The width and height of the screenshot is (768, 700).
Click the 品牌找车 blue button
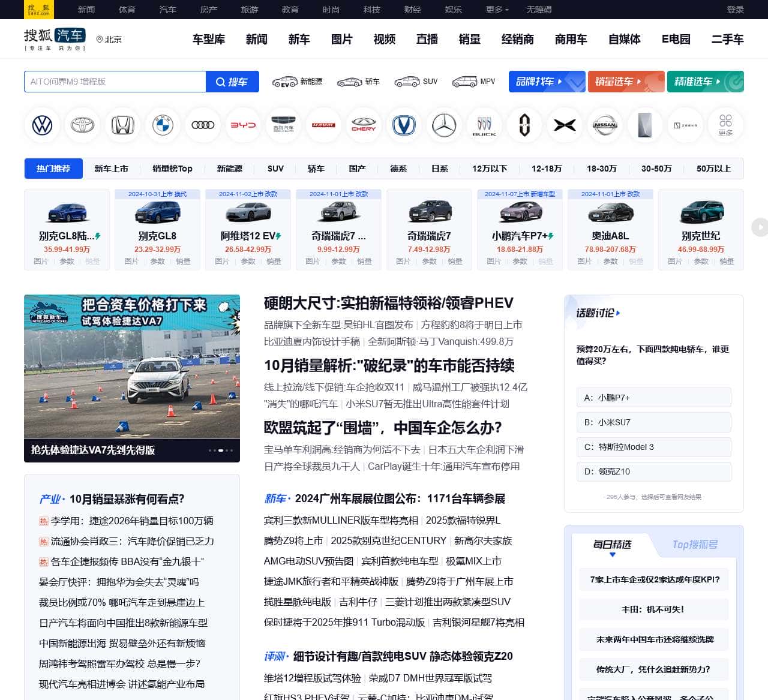tap(547, 82)
